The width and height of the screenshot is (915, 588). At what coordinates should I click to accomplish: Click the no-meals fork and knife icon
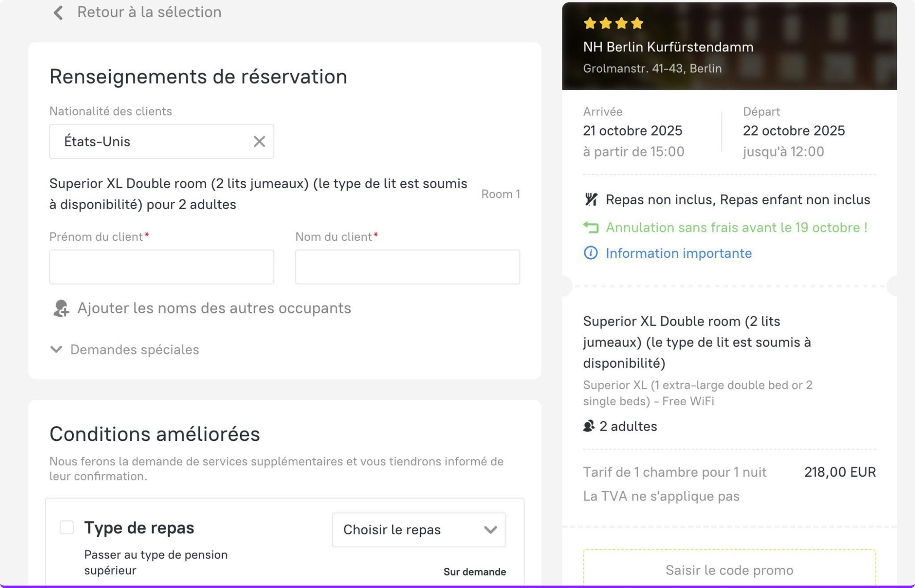click(x=591, y=199)
